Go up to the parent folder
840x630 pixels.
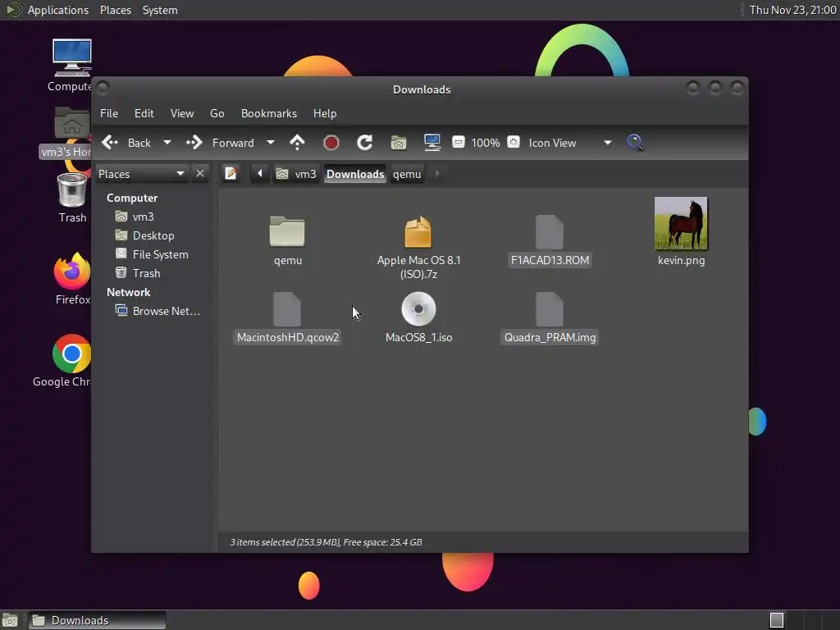point(297,143)
